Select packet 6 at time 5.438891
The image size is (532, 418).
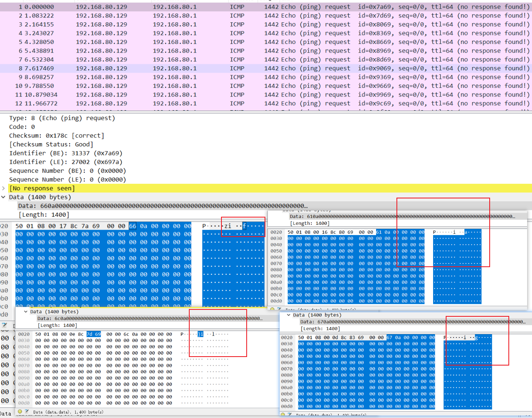pyautogui.click(x=266, y=51)
